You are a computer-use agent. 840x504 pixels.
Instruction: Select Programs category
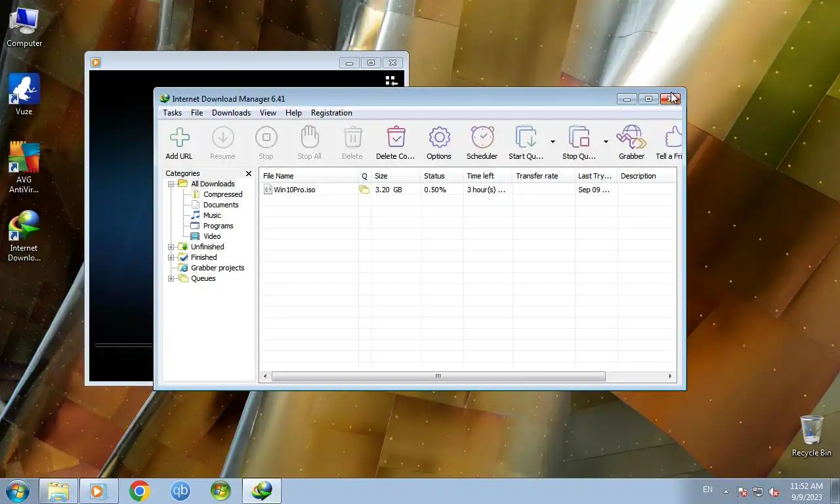pos(218,226)
